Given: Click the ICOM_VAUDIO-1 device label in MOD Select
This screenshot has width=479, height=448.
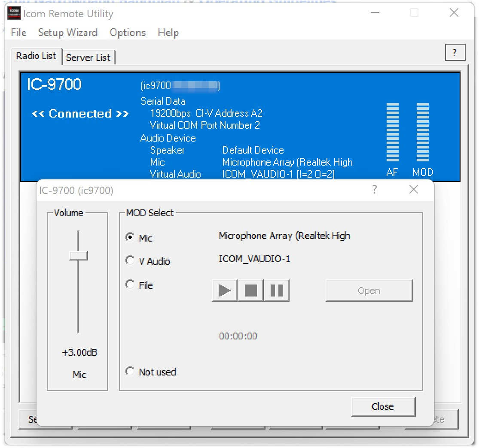Looking at the screenshot, I should pos(254,259).
